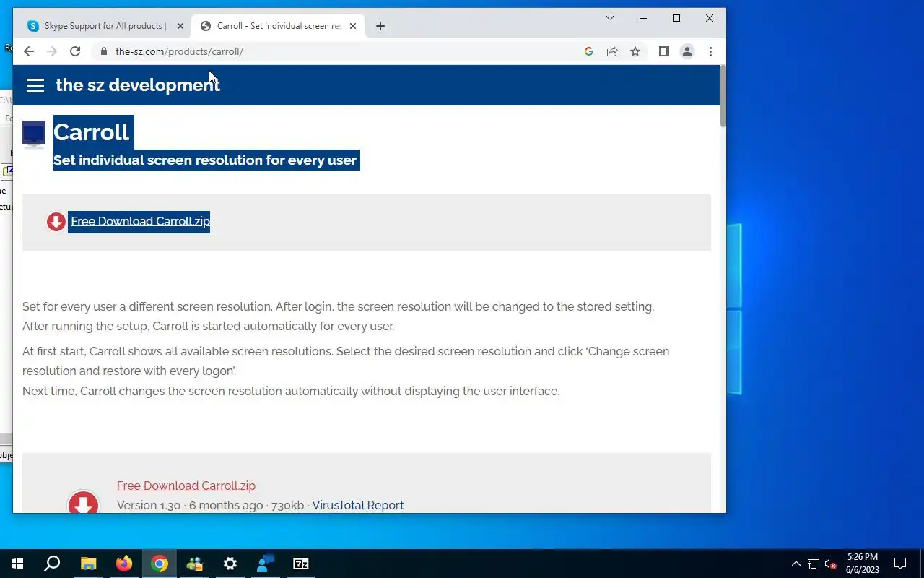Image resolution: width=924 pixels, height=578 pixels.
Task: Click the sz development site title
Action: point(138,85)
